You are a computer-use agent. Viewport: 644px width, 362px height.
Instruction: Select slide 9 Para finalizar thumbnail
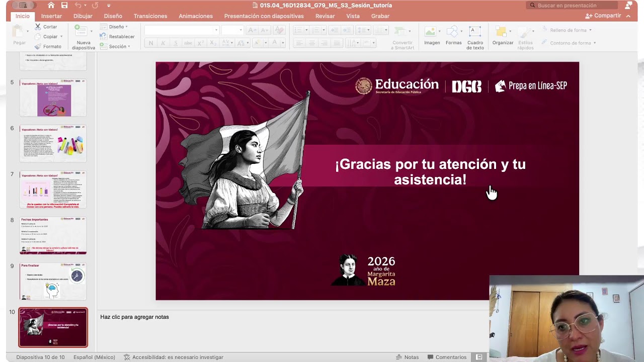53,281
